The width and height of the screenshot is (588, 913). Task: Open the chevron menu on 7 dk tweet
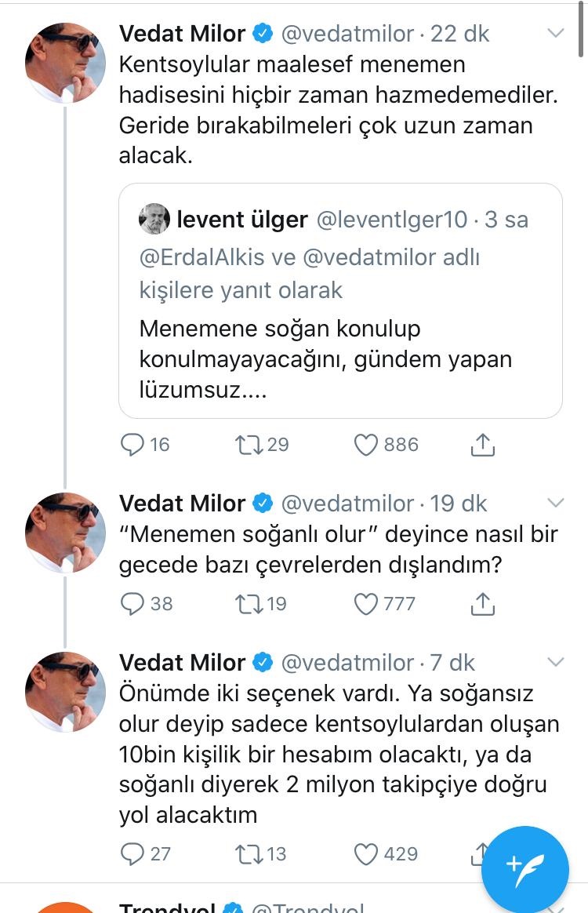tap(555, 662)
